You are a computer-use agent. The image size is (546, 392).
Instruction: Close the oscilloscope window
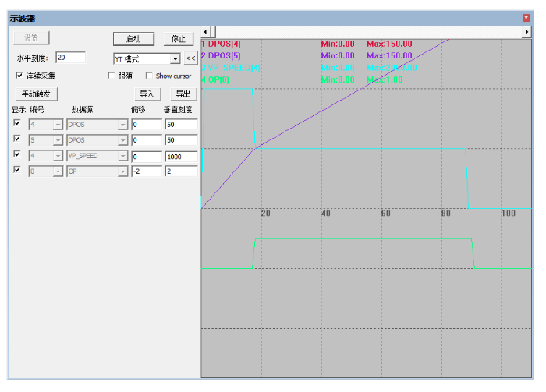tap(526, 18)
